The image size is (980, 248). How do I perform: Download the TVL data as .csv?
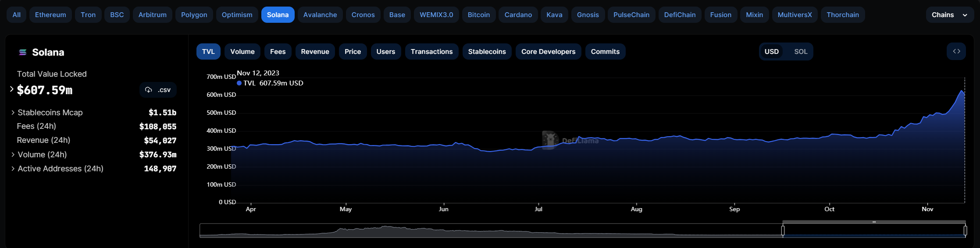(x=158, y=90)
